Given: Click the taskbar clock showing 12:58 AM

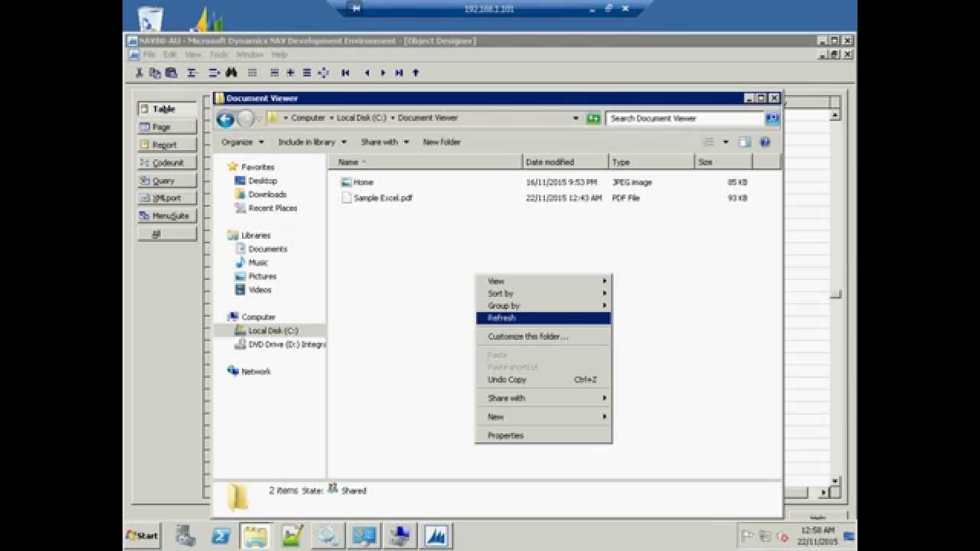Looking at the screenshot, I should 816,536.
